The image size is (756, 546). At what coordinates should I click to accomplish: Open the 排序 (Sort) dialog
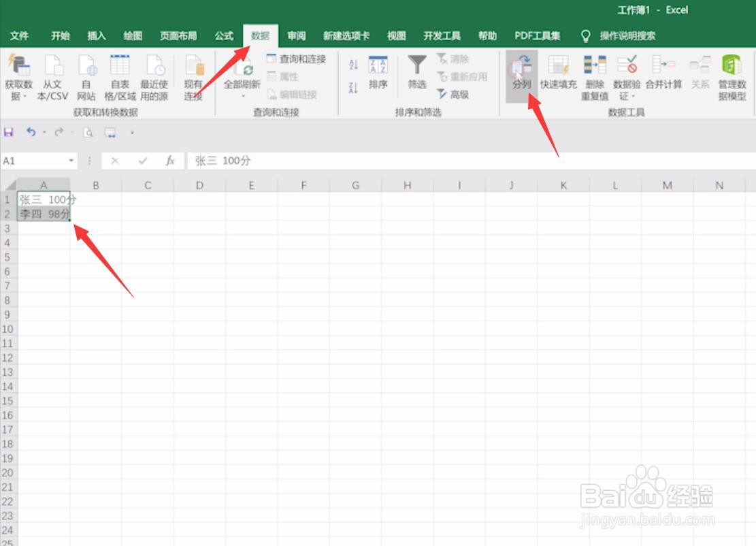click(378, 74)
